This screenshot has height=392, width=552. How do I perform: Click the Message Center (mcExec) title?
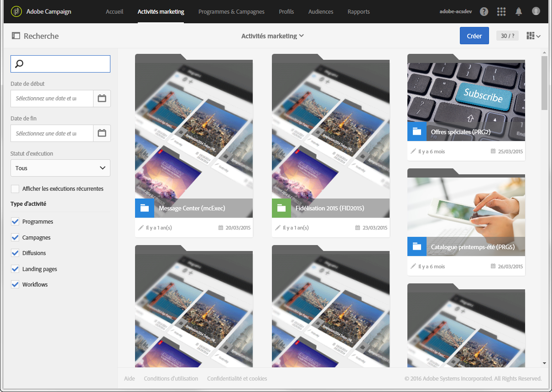coord(192,209)
